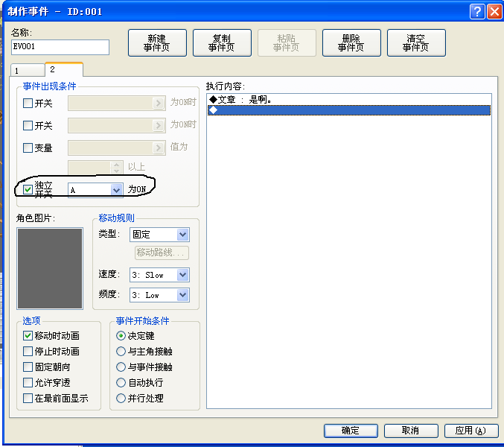
Task: Select the 文章：是啊。 command line
Action: tap(349, 99)
